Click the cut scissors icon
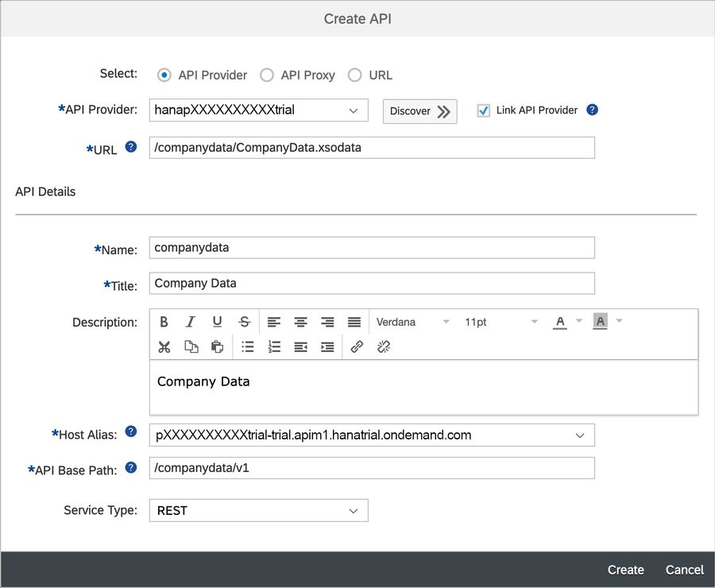The width and height of the screenshot is (715, 588). click(x=164, y=346)
